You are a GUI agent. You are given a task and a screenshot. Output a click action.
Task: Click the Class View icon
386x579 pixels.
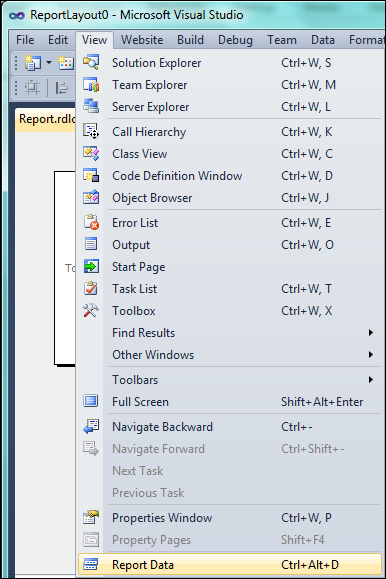pos(91,154)
